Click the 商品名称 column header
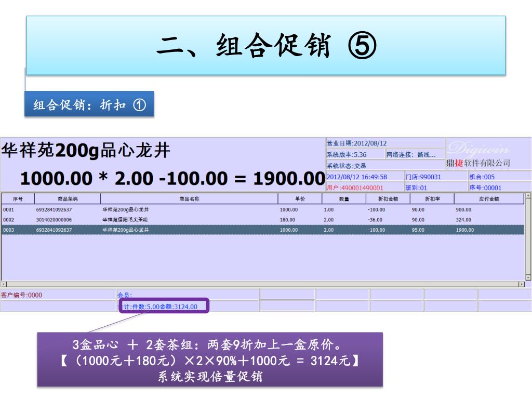Viewport: 532px width, 399px height. [189, 199]
